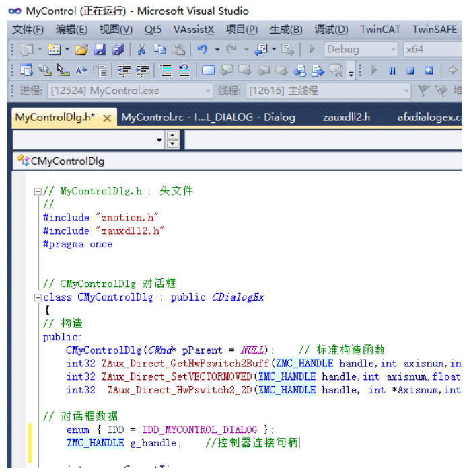Pause the debugger with Break All icon

(392, 71)
